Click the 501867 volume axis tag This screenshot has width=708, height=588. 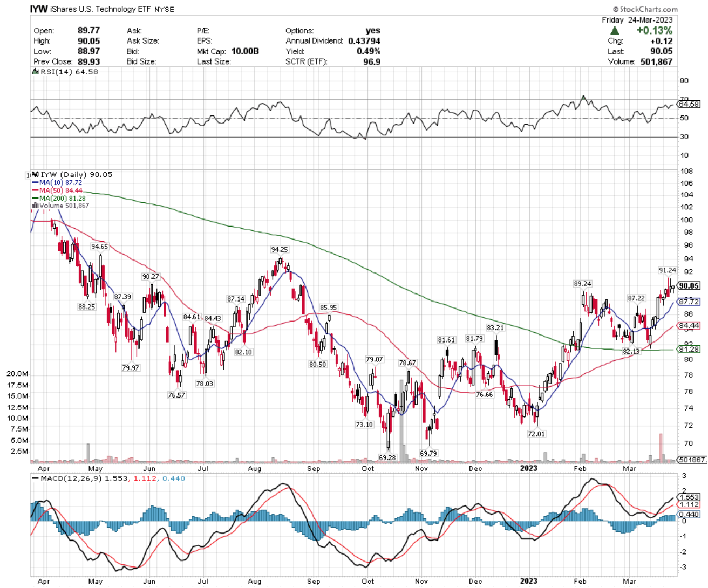pyautogui.click(x=691, y=460)
